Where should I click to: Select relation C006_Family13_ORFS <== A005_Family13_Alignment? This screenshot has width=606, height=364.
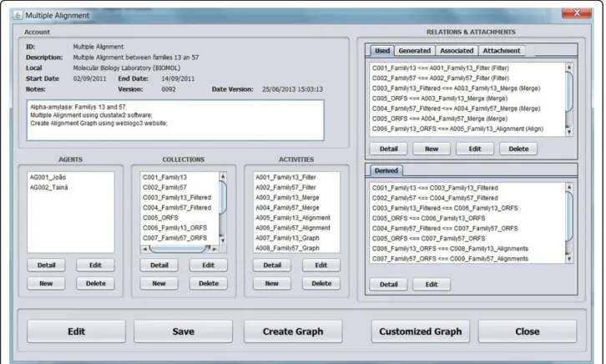click(x=457, y=129)
